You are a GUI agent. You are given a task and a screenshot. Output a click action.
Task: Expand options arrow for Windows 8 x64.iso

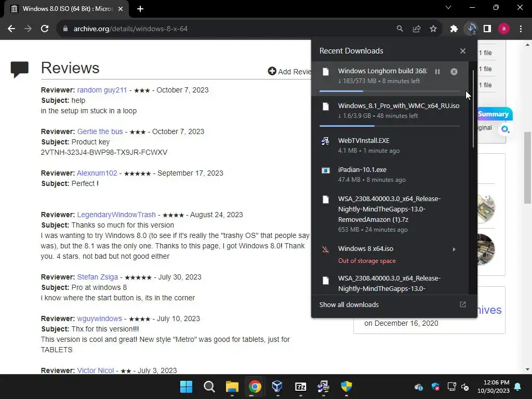pos(454,249)
